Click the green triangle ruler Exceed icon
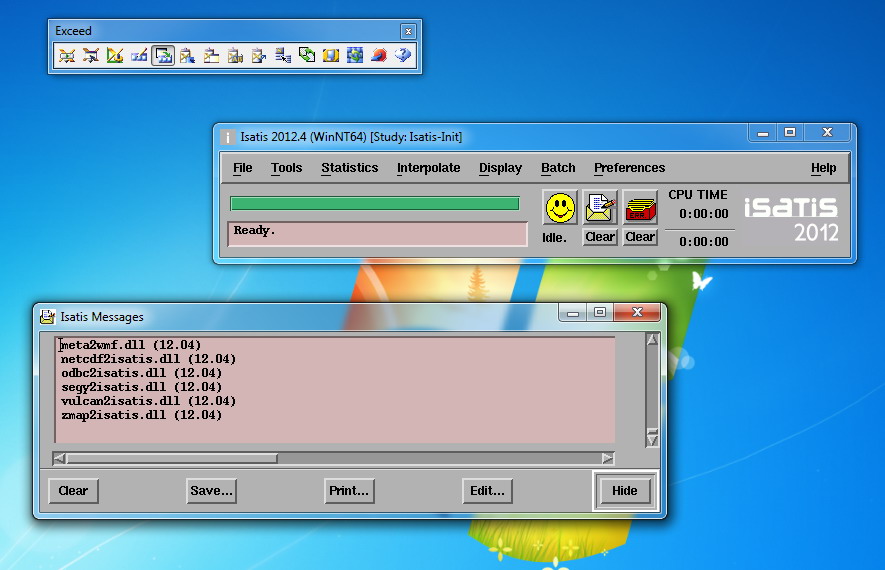885x570 pixels. (x=115, y=55)
